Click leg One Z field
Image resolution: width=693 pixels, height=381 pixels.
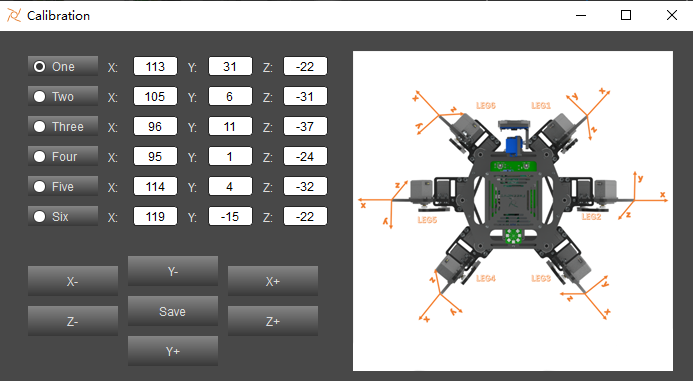[305, 66]
